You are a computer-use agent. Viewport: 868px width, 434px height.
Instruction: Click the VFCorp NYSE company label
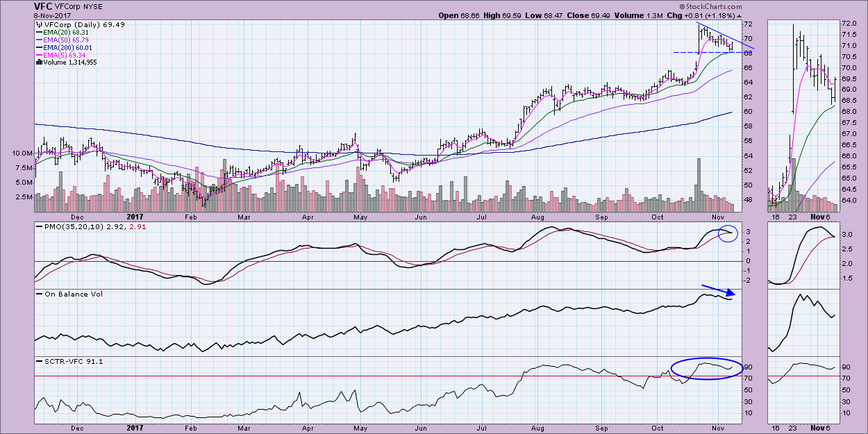click(80, 6)
